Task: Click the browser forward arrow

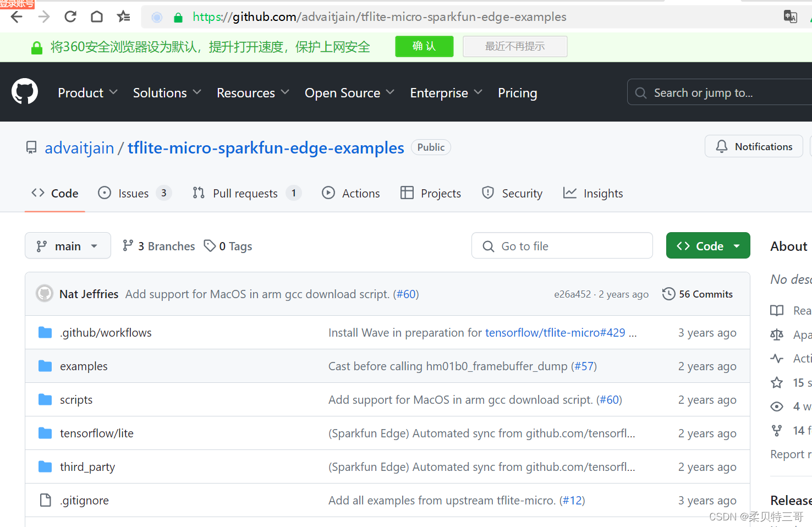Action: [x=44, y=17]
